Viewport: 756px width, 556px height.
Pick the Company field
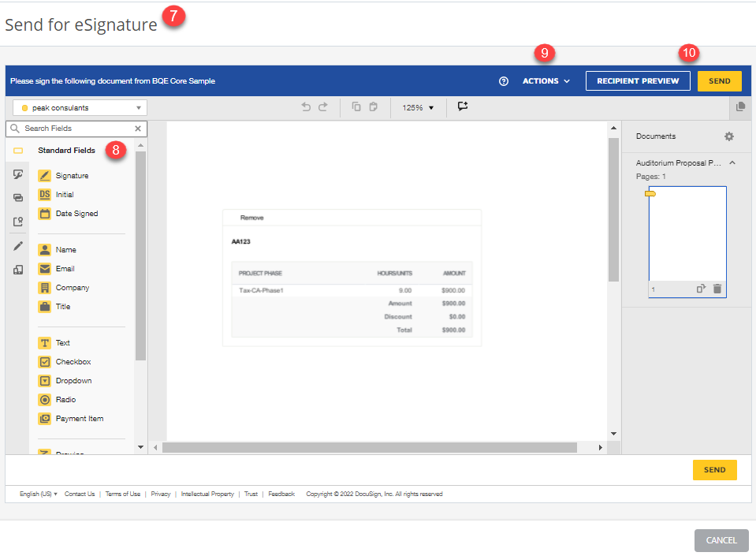click(64, 288)
